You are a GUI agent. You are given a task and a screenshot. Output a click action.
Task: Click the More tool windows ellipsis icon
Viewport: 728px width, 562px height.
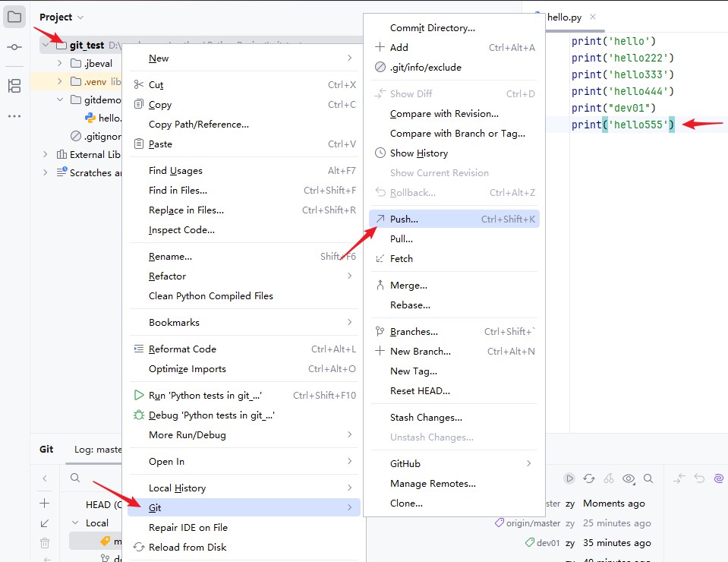click(14, 116)
